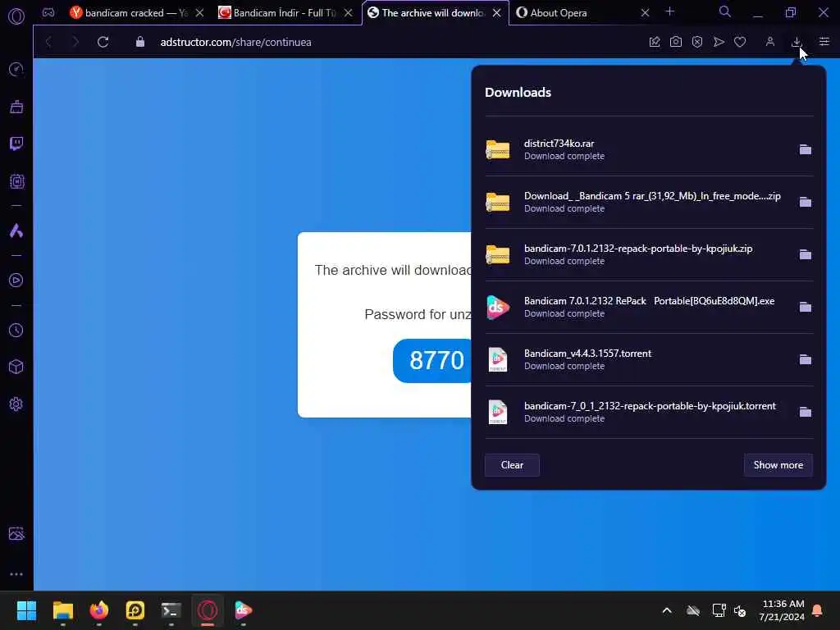Image resolution: width=840 pixels, height=630 pixels.
Task: Click the send-to-Flow arrow icon
Action: click(x=719, y=42)
